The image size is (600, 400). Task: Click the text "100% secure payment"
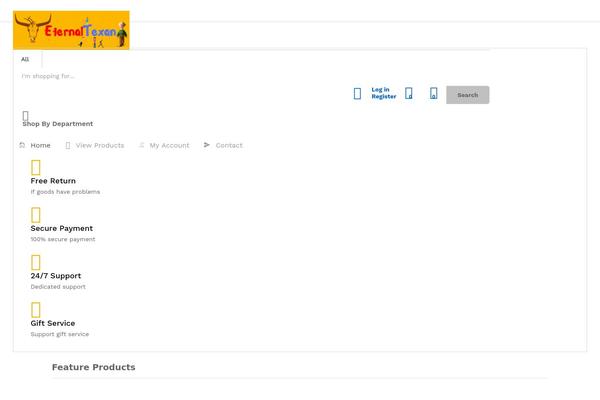point(63,239)
